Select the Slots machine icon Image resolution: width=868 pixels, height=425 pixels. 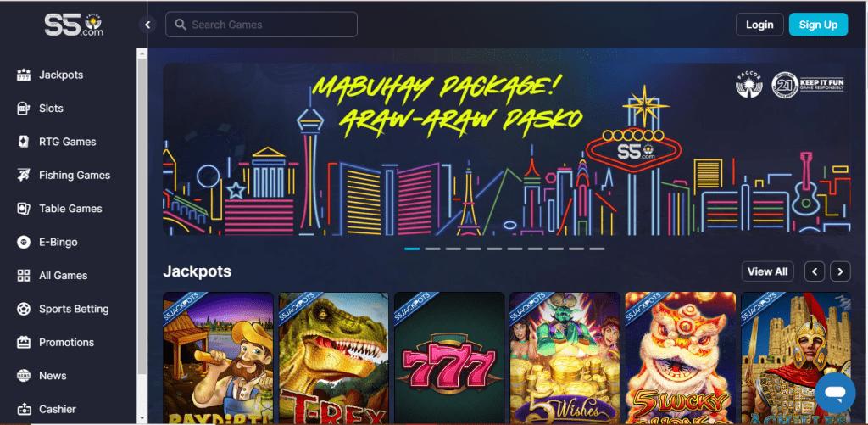click(24, 108)
